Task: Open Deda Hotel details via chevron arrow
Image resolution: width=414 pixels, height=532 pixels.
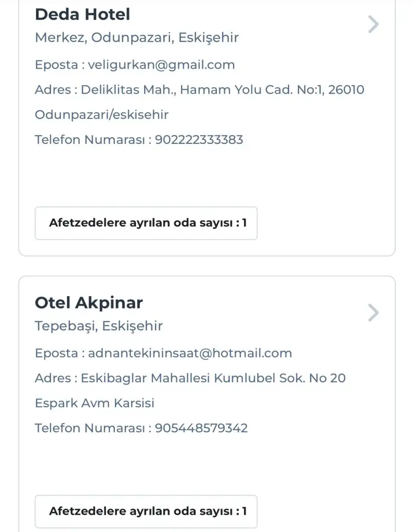Action: click(373, 24)
